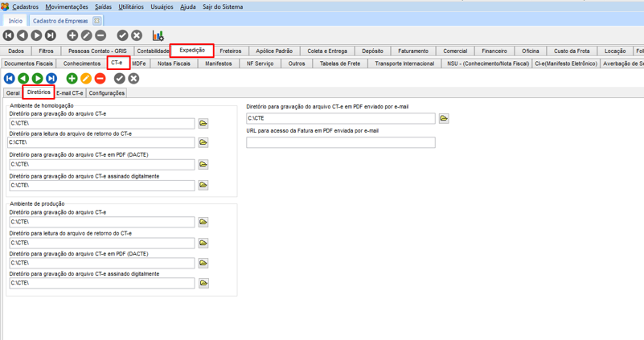
Task: Select the Documentos Fiscais sub-tab
Action: point(29,63)
